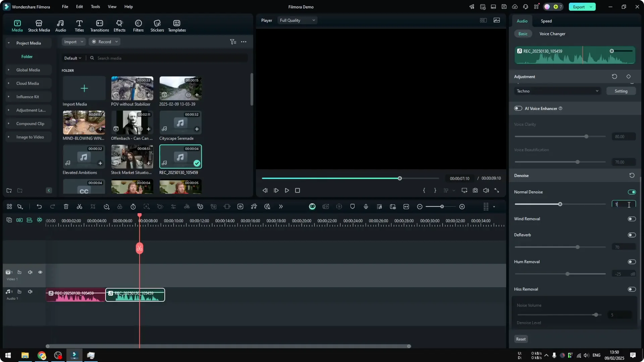Screen dimensions: 644x362
Task: Select the Crop tool in the timeline toolbar
Action: pos(93,206)
